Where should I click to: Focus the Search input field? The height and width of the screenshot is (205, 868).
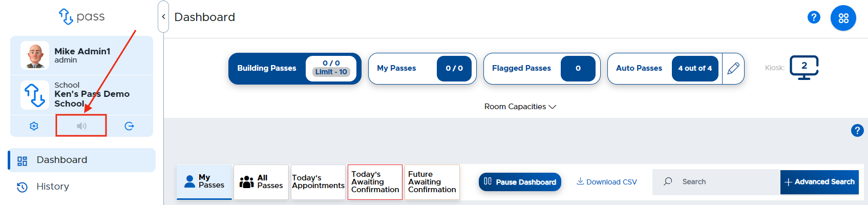tap(716, 182)
